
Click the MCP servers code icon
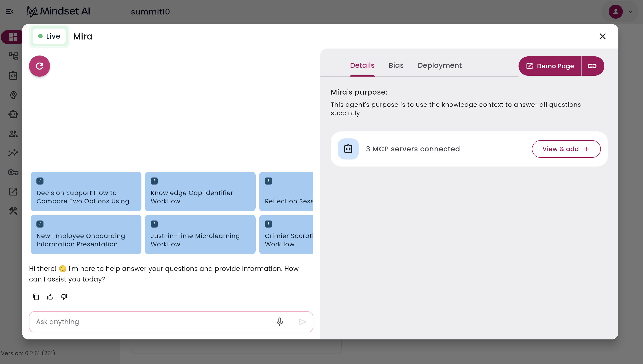point(348,149)
